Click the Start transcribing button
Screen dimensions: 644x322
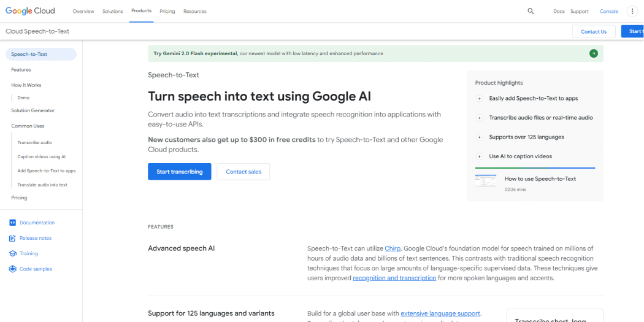coord(180,172)
